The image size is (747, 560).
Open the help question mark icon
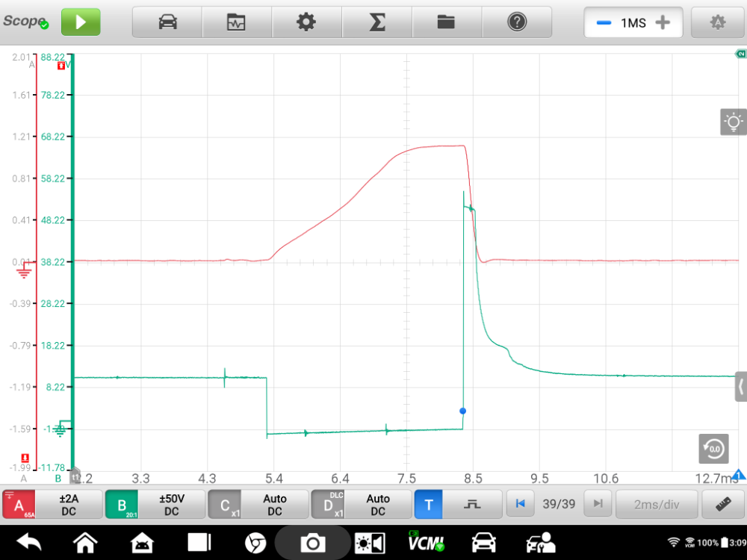pos(516,22)
